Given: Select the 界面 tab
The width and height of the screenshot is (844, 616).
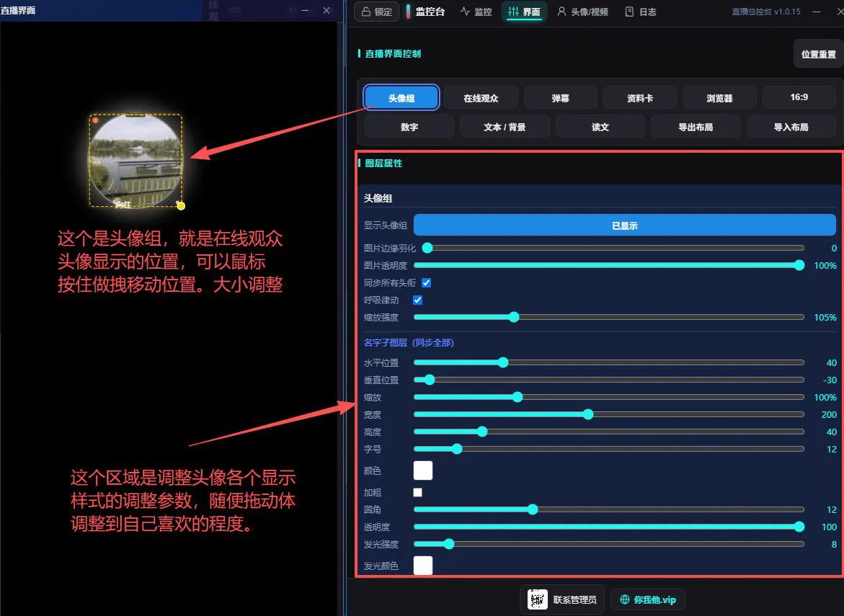Looking at the screenshot, I should point(524,12).
